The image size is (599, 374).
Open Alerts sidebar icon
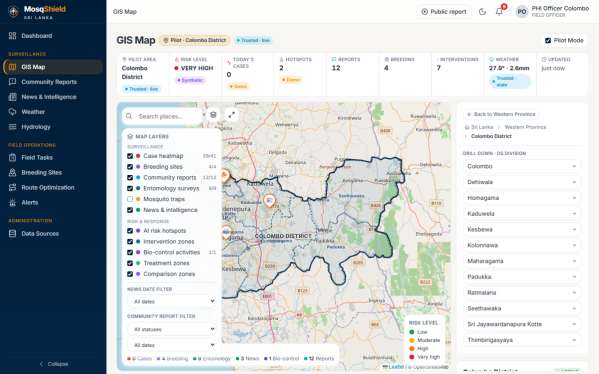pos(13,202)
